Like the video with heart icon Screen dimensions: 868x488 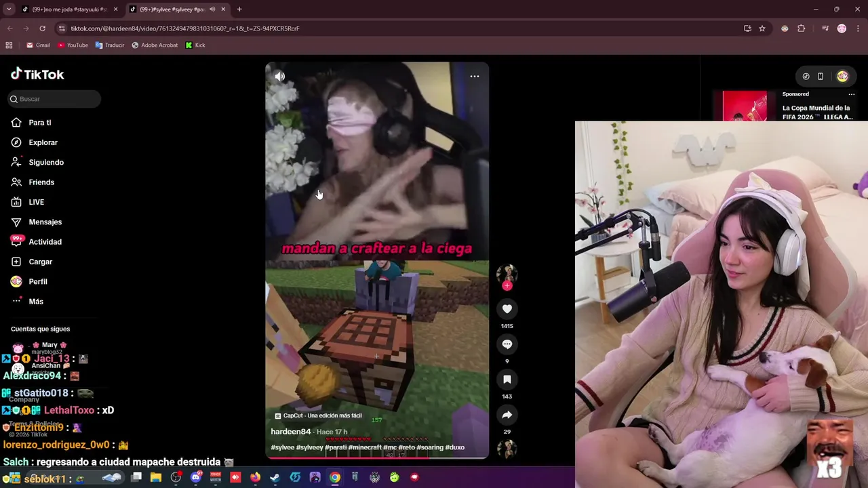pyautogui.click(x=507, y=309)
